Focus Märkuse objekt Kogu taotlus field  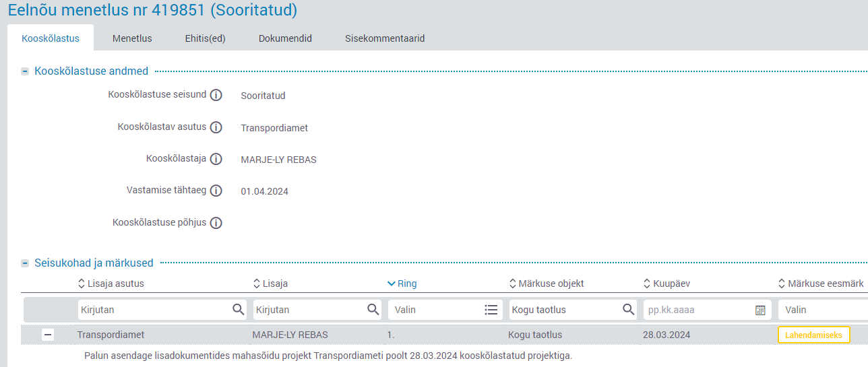573,310
